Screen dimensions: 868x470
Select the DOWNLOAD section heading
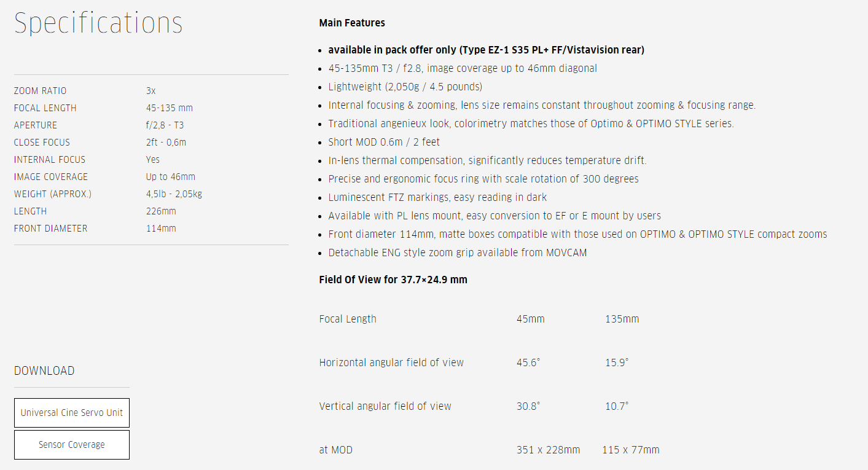click(x=44, y=371)
